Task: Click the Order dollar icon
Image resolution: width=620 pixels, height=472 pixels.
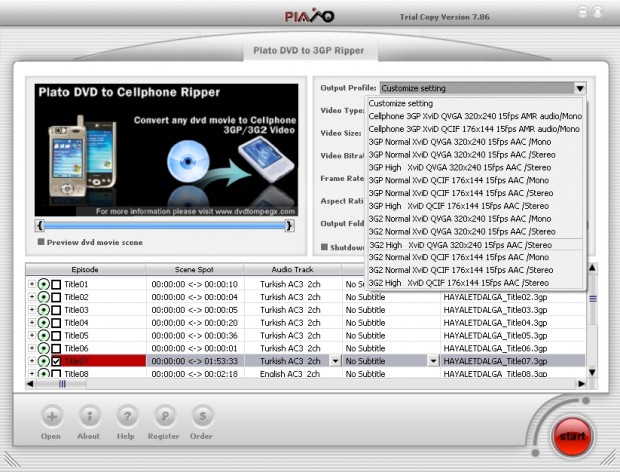Action: [x=202, y=417]
